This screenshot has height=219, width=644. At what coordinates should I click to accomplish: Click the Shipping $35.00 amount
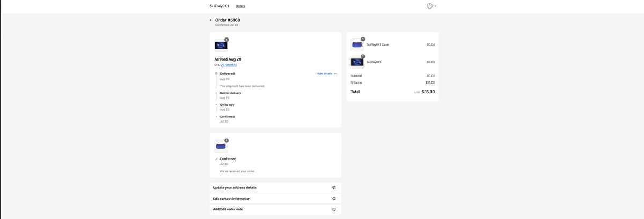430,82
